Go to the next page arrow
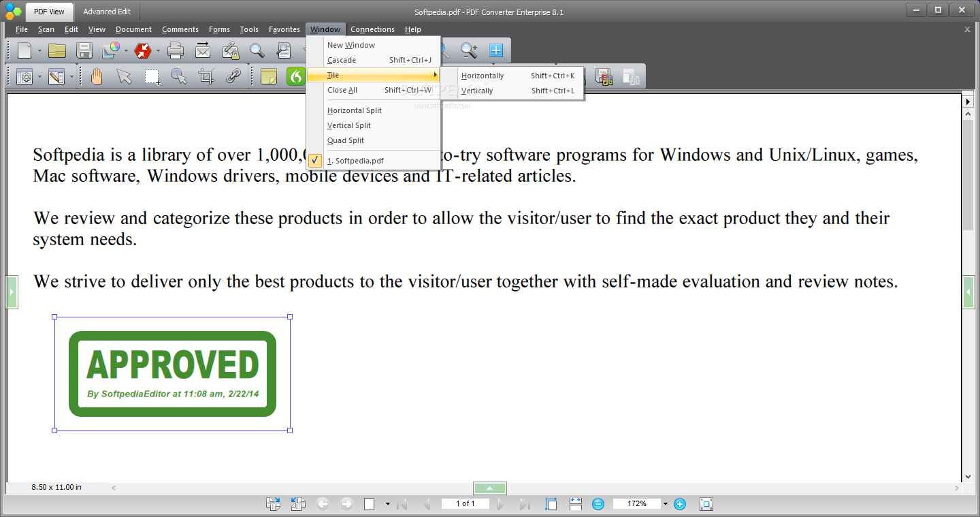Viewport: 980px width, 517px height. coord(502,504)
